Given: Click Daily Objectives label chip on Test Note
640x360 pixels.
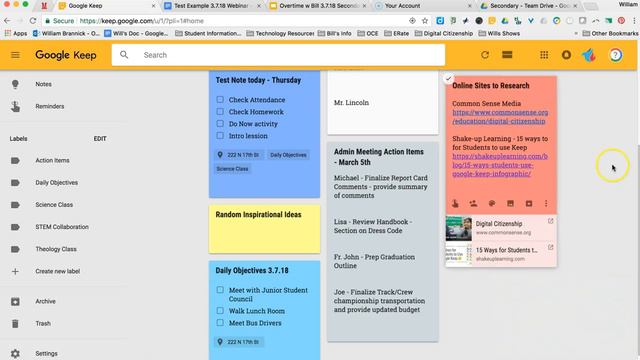Looking at the screenshot, I should tap(288, 155).
